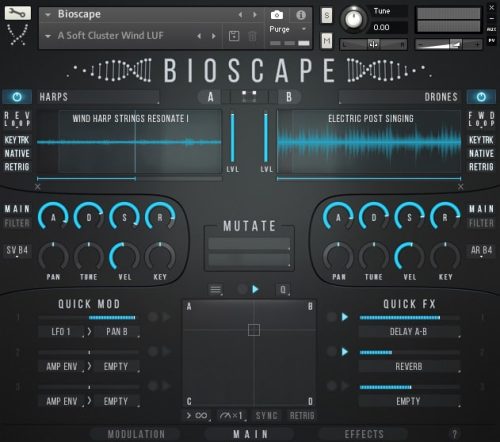This screenshot has width=500, height=442.
Task: Click the save preset floppy icon
Action: 234,36
